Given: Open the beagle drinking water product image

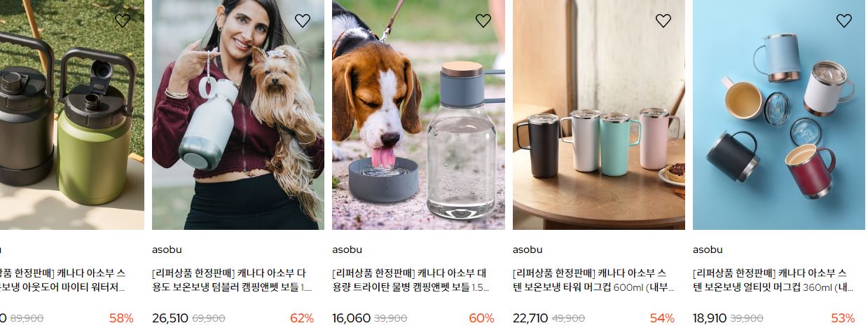Looking at the screenshot, I should coord(418,115).
